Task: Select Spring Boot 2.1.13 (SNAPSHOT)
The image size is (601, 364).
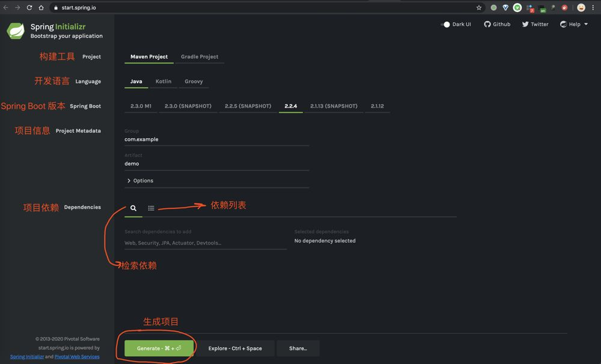Action: [x=334, y=106]
